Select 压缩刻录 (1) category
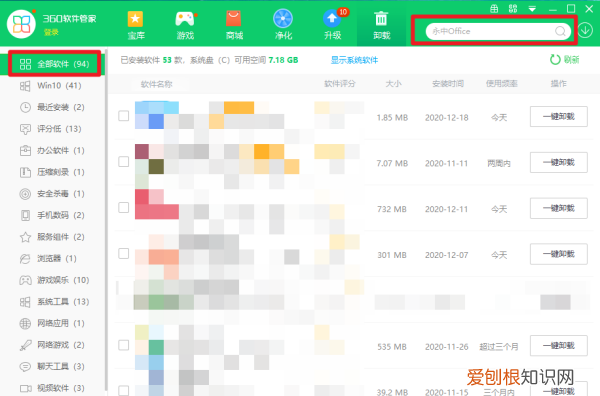Viewport: 600px width, 396px height. coord(52,172)
